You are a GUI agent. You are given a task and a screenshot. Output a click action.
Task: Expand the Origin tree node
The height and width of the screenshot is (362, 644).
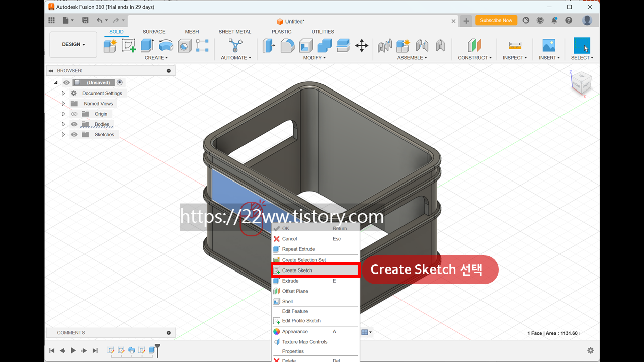[x=63, y=114]
